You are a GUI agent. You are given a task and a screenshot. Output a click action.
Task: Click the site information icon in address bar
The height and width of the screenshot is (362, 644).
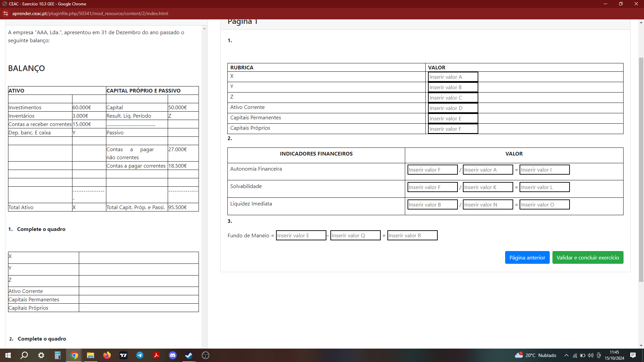pyautogui.click(x=5, y=13)
